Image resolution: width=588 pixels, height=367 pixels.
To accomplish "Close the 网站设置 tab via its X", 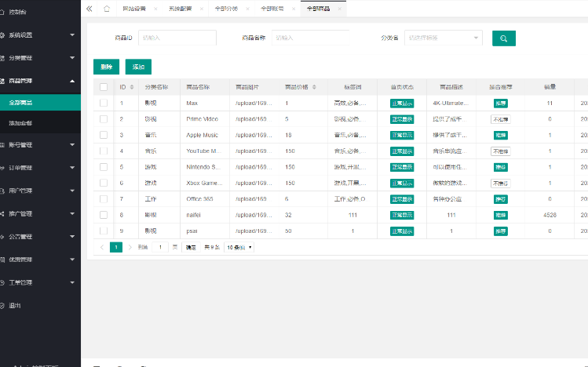I will tap(155, 9).
